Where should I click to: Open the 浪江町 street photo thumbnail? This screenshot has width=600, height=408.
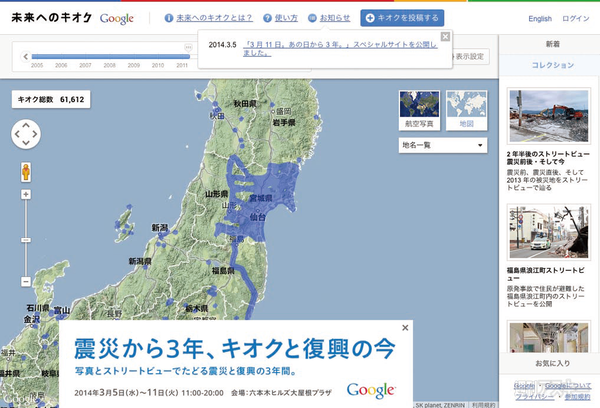tap(549, 232)
